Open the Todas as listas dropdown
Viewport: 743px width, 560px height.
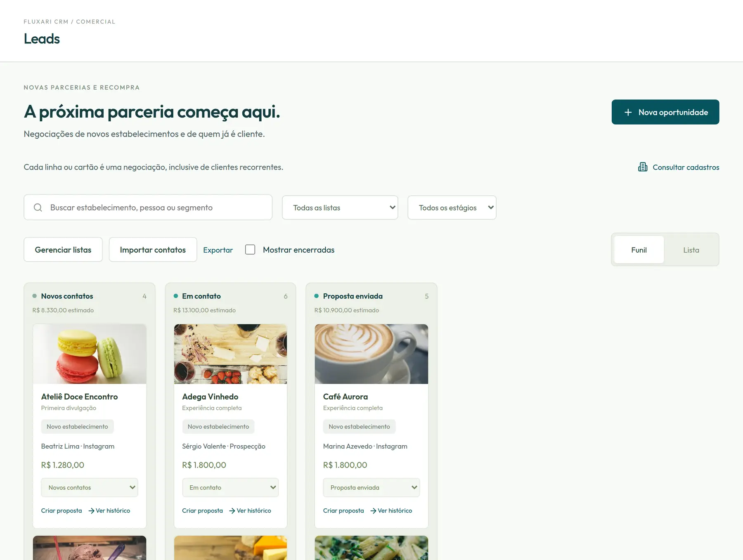340,208
